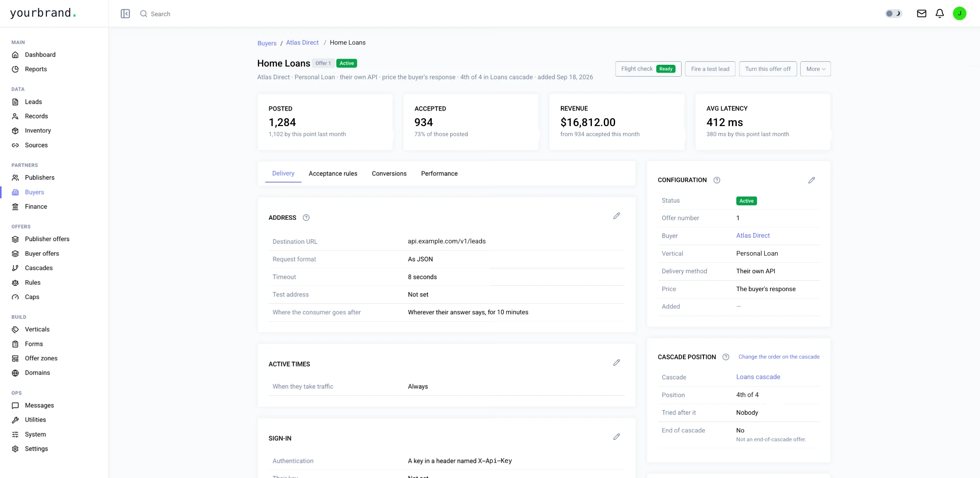Viewport: 980px width, 478px height.
Task: Expand the More dropdown
Action: (815, 69)
